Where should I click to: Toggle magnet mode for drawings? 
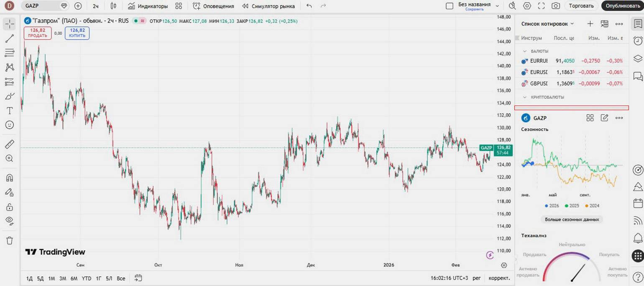(x=10, y=178)
